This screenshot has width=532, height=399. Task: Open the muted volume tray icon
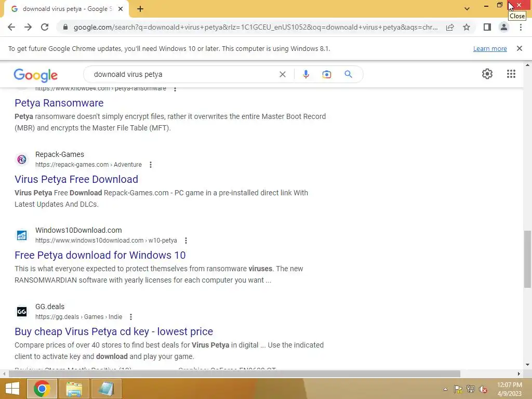(x=483, y=389)
